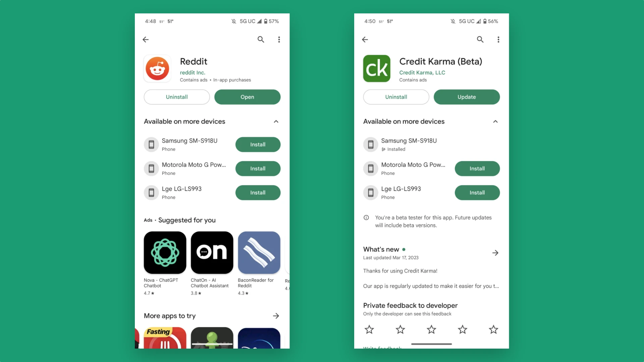
Task: Tap the third star in Private feedback
Action: [x=431, y=329]
